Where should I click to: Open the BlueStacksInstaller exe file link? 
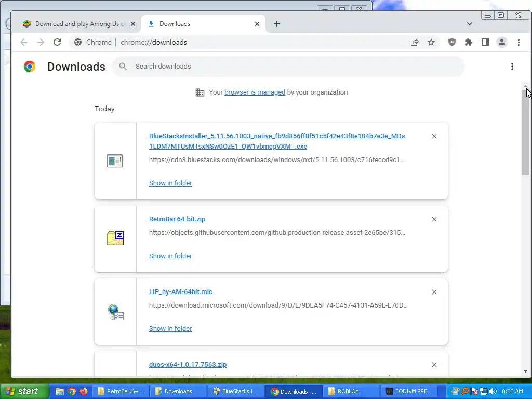click(x=277, y=141)
